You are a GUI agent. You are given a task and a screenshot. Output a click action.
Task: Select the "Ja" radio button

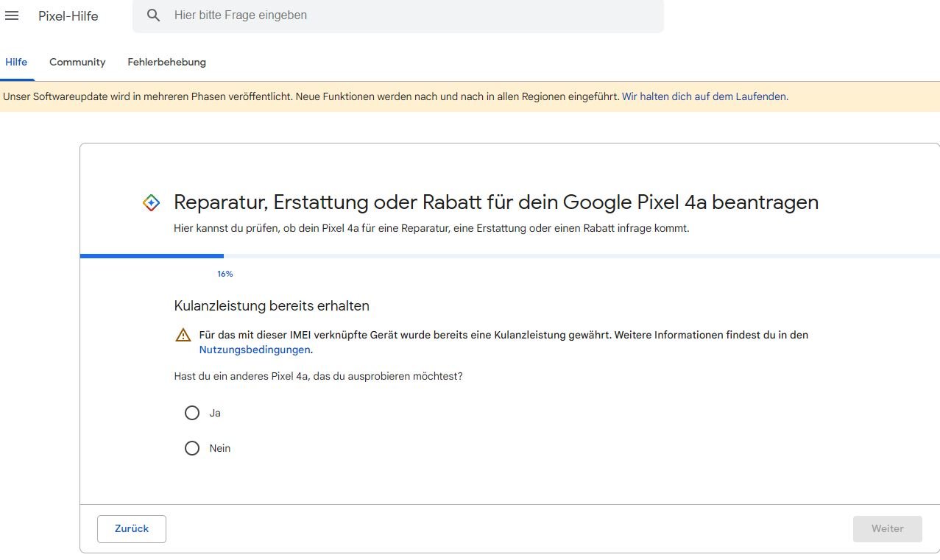[192, 413]
